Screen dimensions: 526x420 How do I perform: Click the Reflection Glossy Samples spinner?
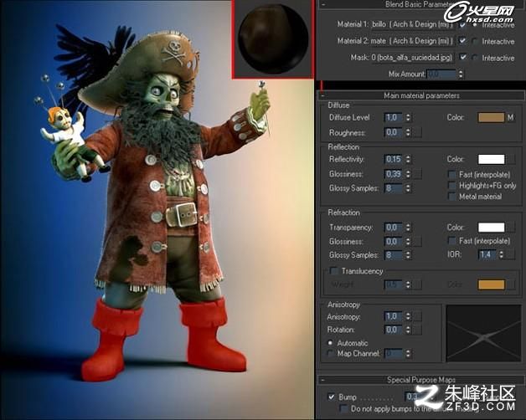(x=408, y=188)
